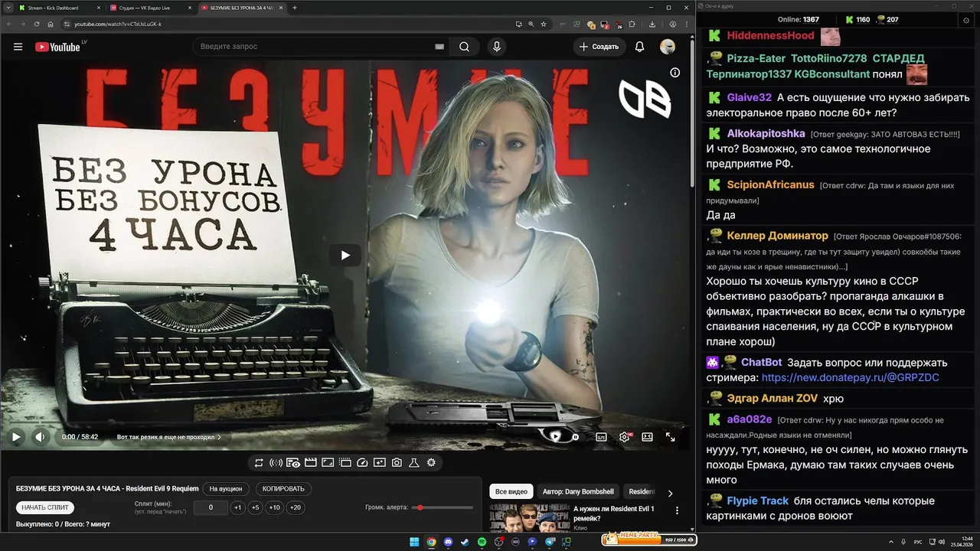This screenshot has height=551, width=980.
Task: Click the 'НАЧАТЬ СПЛИТ' button
Action: [x=45, y=507]
